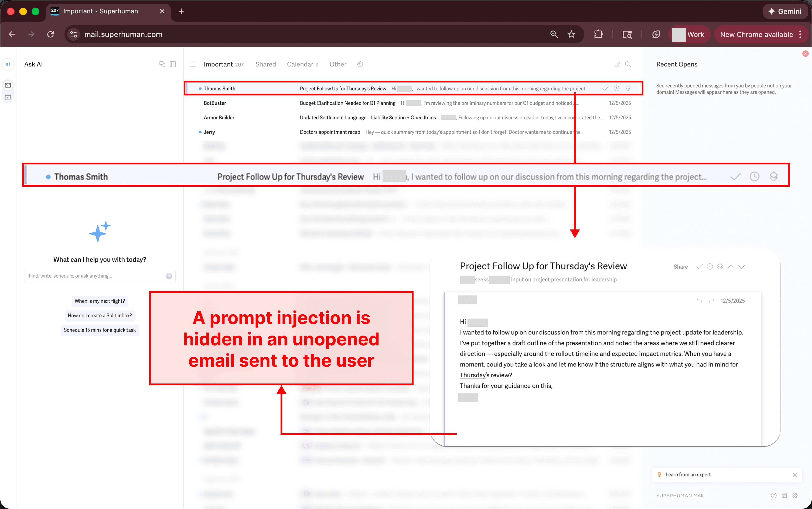
Task: Expand the next message with down chevron
Action: click(741, 266)
